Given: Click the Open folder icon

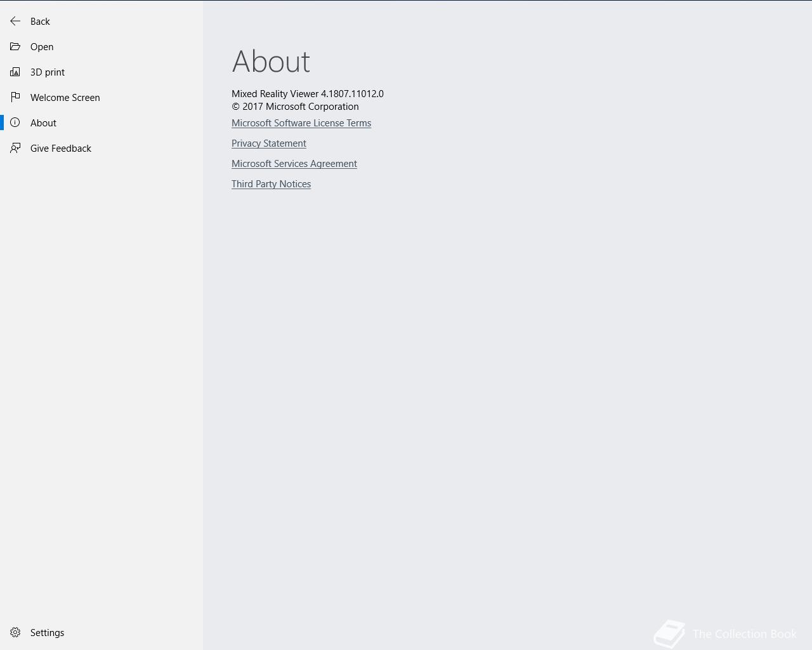Looking at the screenshot, I should (x=15, y=46).
